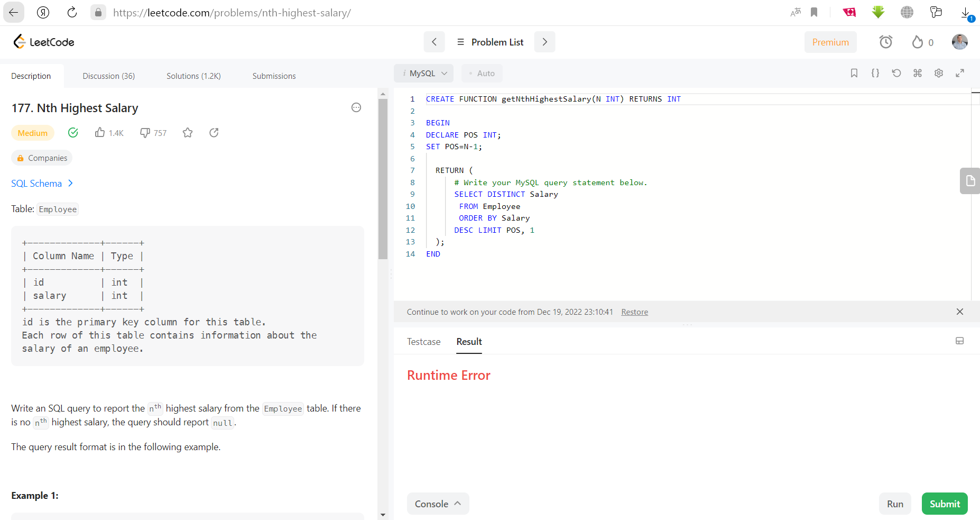The width and height of the screenshot is (980, 520).
Task: Click the scrollbar down arrow
Action: (383, 515)
